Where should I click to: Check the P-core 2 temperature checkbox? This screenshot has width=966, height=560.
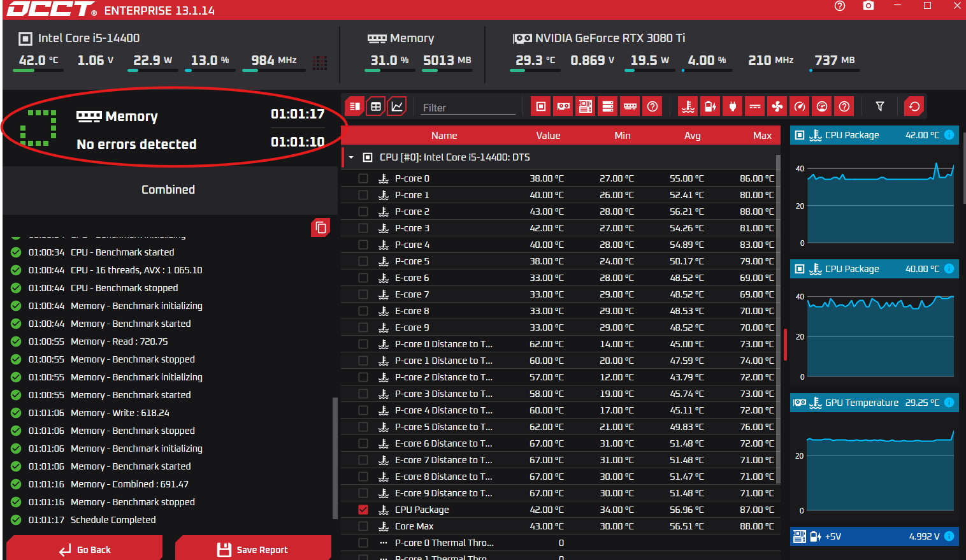pos(363,212)
